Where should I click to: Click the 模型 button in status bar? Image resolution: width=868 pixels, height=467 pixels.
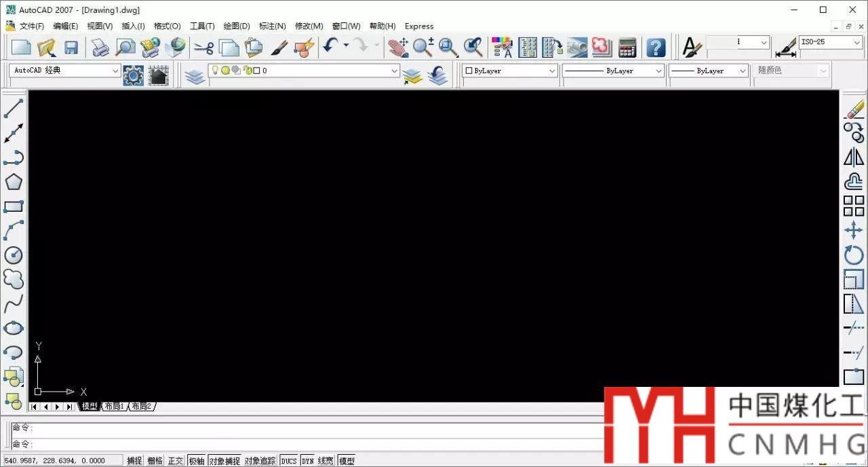pos(347,461)
